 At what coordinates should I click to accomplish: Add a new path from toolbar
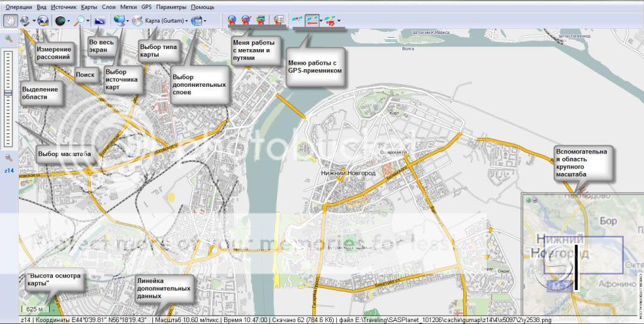click(246, 20)
